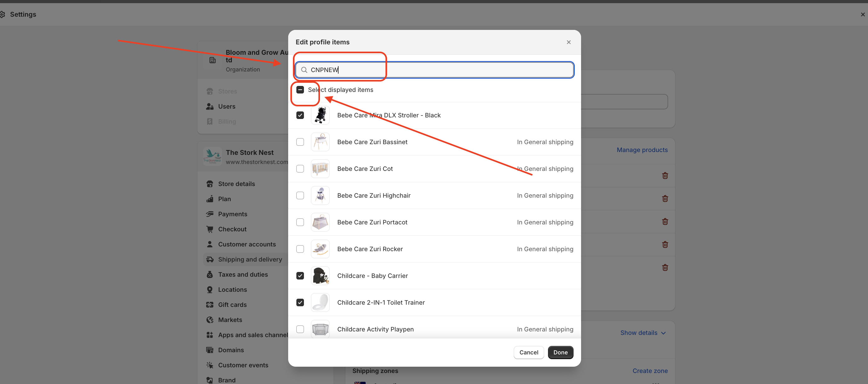868x384 pixels.
Task: Open Payments settings
Action: tap(232, 214)
